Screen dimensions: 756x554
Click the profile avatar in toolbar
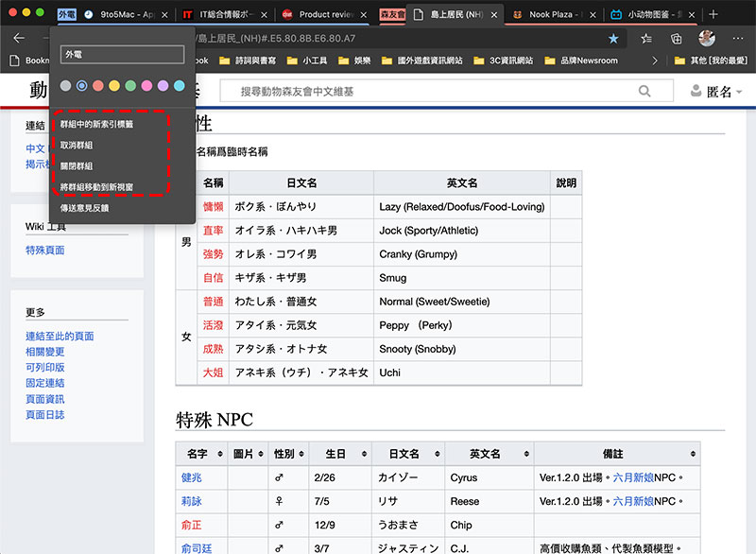707,39
